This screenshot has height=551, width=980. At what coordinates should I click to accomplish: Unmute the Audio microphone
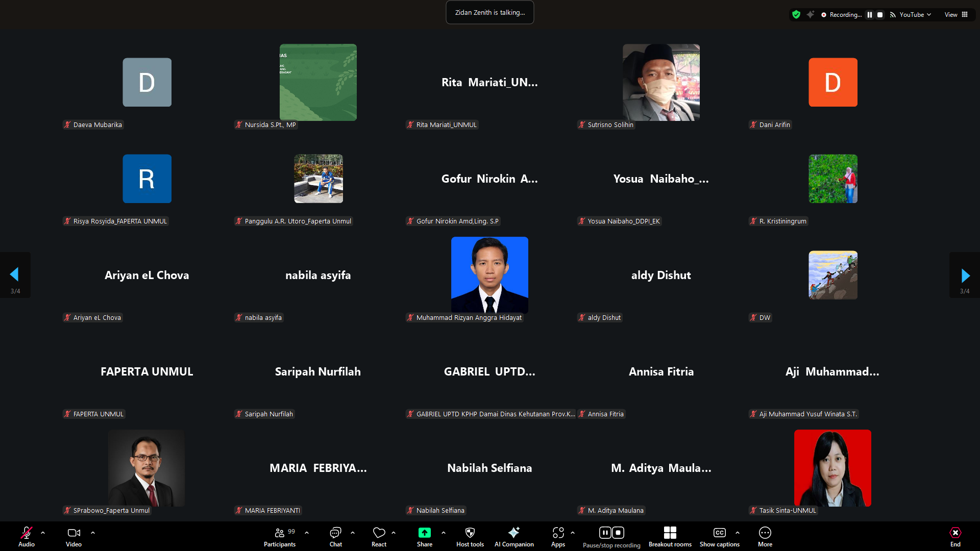[27, 536]
